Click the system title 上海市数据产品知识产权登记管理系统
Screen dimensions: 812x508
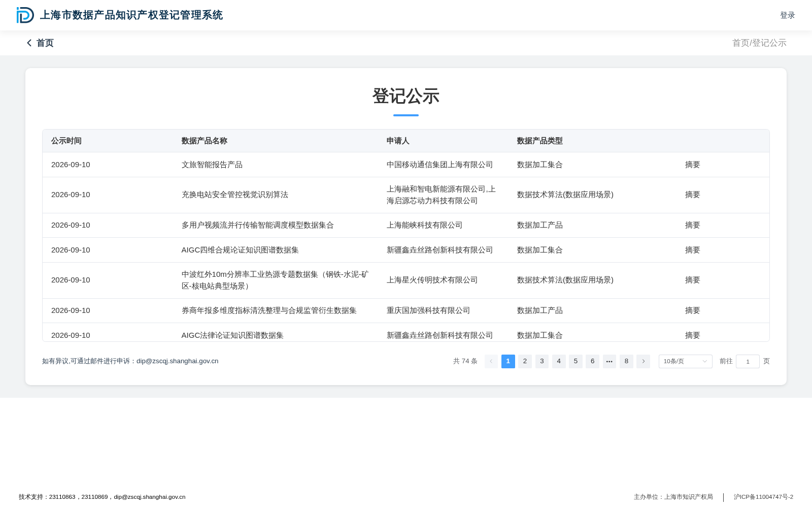(131, 15)
